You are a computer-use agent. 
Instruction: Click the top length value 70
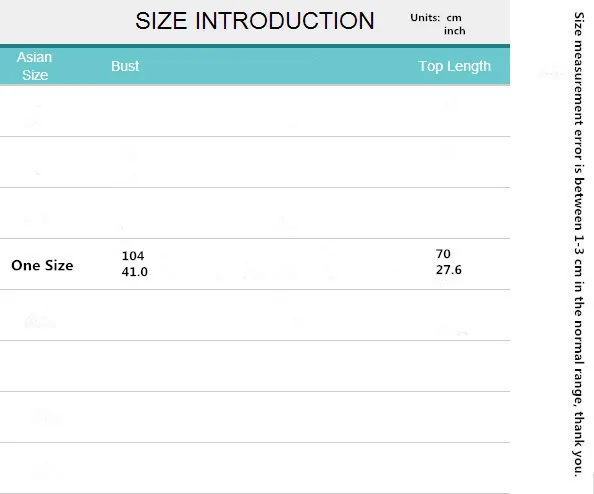point(443,253)
